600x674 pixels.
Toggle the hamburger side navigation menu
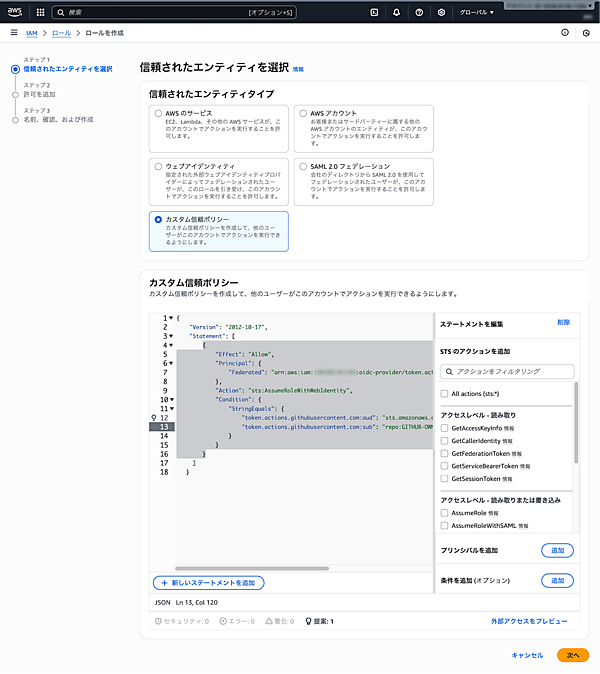[x=12, y=33]
